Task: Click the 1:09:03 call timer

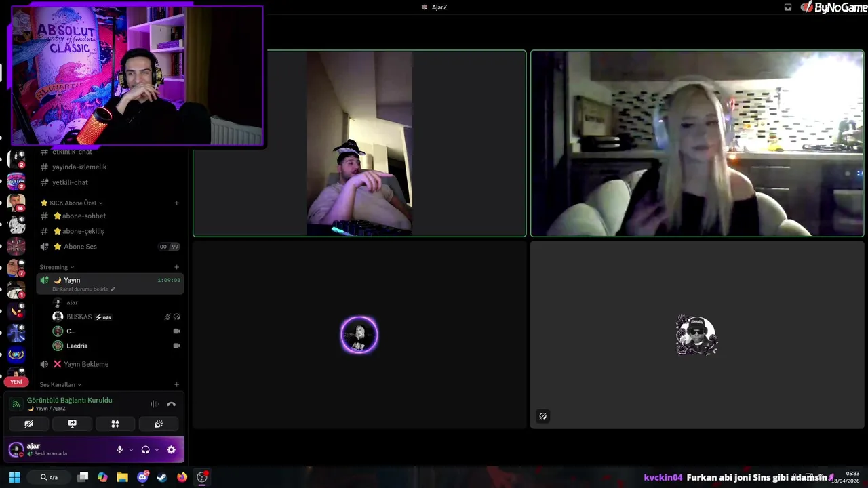Action: click(x=169, y=280)
